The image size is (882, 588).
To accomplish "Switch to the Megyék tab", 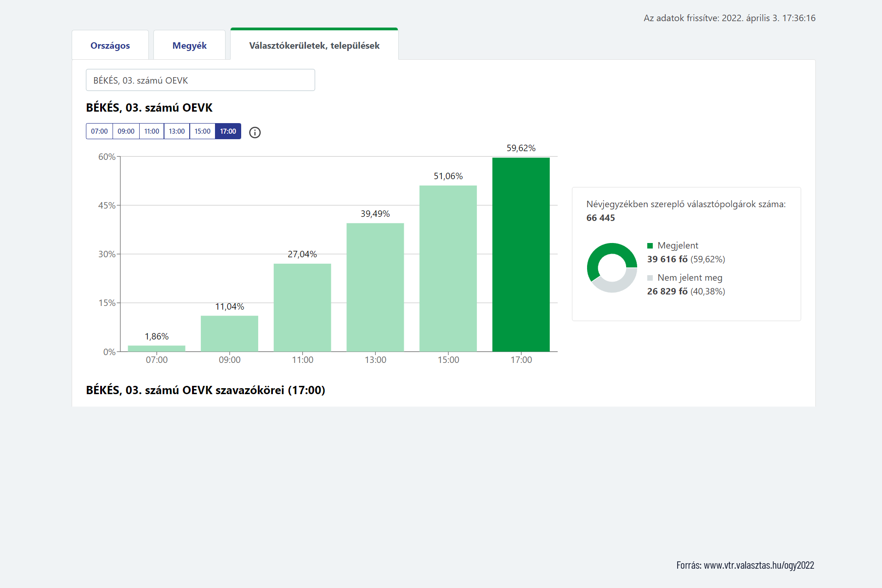I will pos(189,45).
